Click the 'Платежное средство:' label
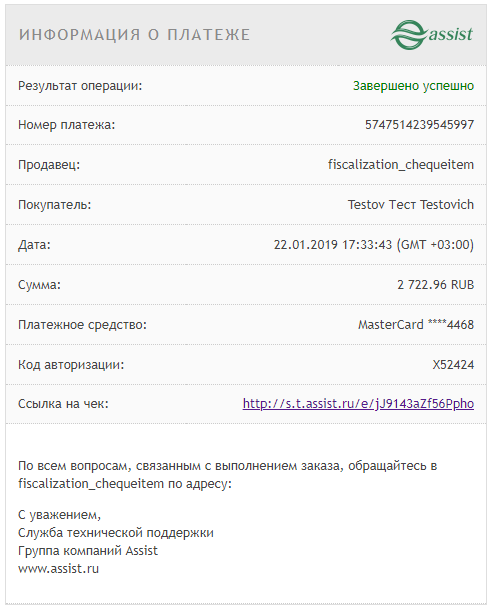Viewport: 491px width, 608px height. 82,325
